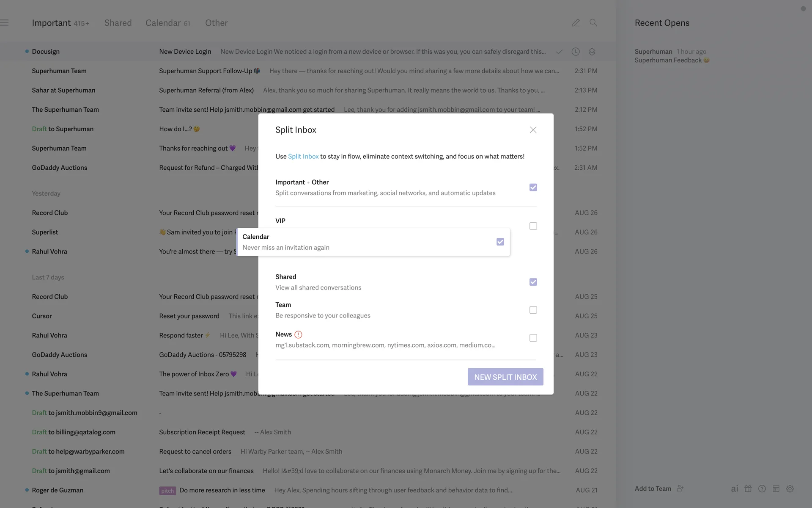
Task: Open the settings gear icon
Action: tap(790, 489)
